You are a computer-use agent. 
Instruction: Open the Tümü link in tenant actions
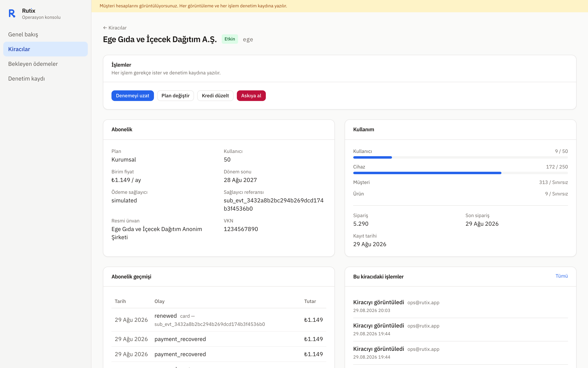(x=561, y=276)
